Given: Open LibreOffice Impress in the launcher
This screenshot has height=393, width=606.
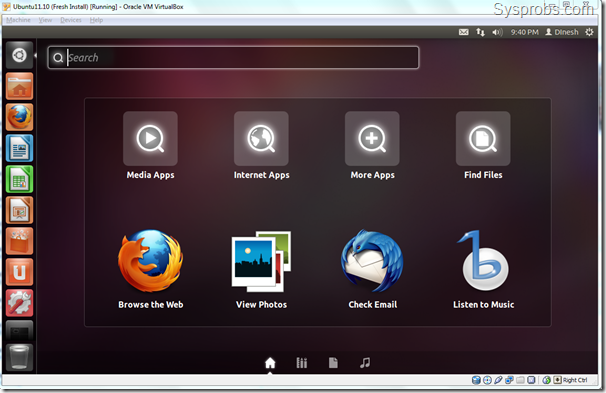Looking at the screenshot, I should tap(19, 210).
